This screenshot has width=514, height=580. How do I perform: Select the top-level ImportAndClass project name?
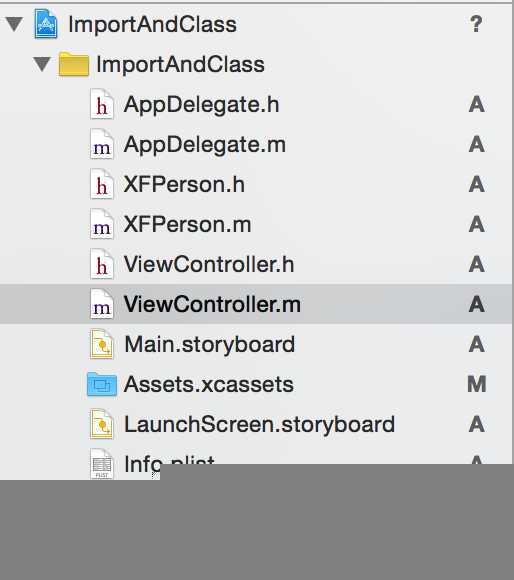(152, 25)
